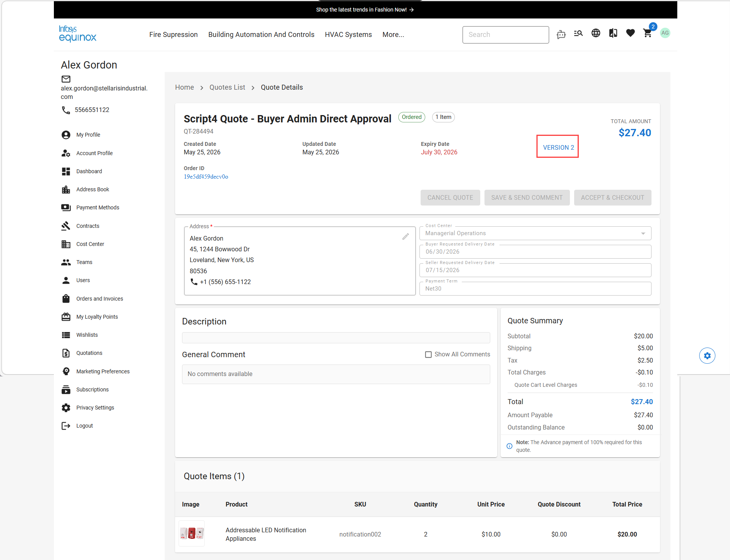Open Subscriptions in the sidebar
The width and height of the screenshot is (730, 560).
click(x=92, y=389)
